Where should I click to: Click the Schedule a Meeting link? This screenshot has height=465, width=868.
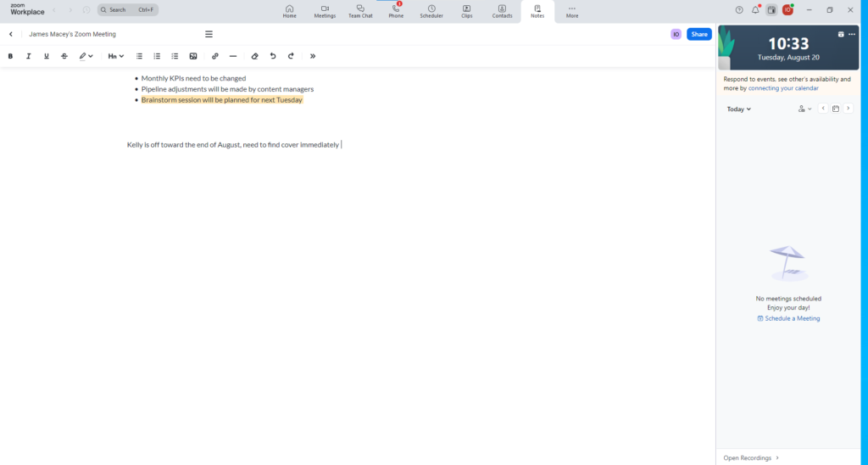788,318
